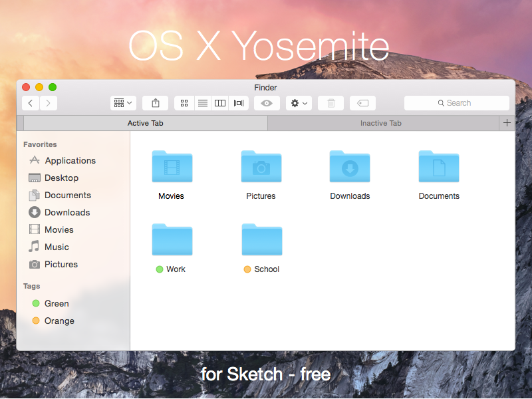Click the Finder window title

point(265,88)
